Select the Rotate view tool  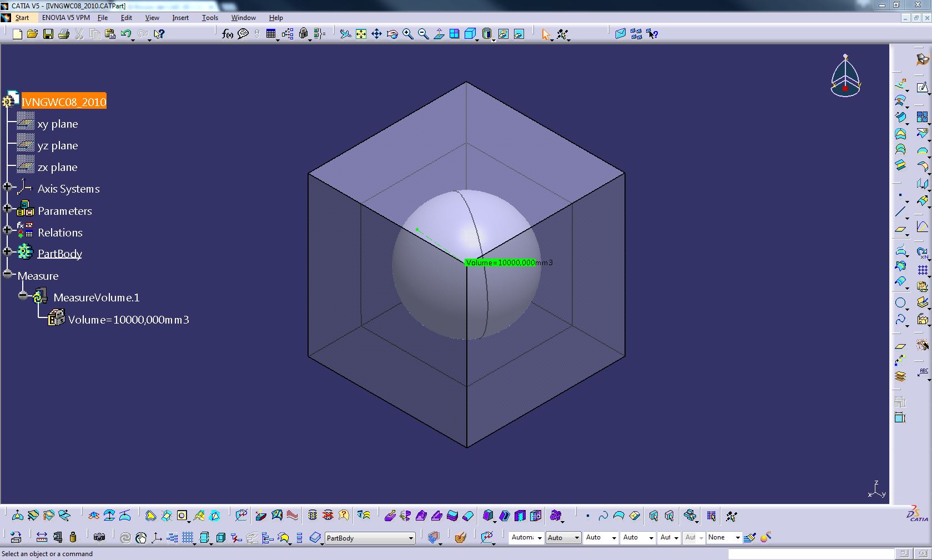point(392,34)
